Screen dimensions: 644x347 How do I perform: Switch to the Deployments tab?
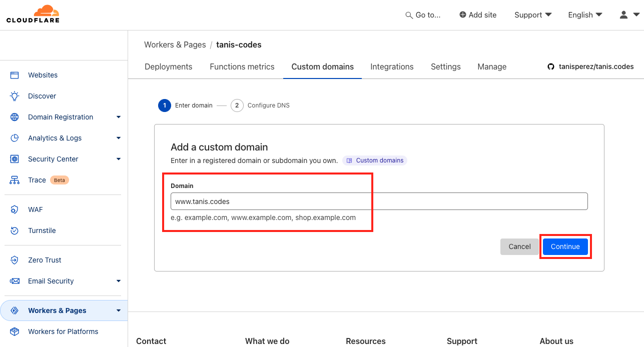pos(168,66)
